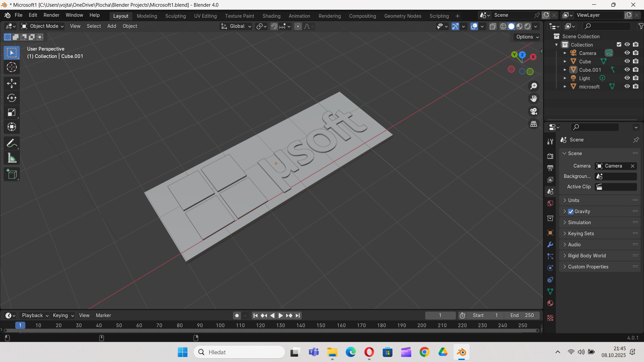Open the Options dropdown in viewport
This screenshot has width=644, height=362.
pos(527,37)
